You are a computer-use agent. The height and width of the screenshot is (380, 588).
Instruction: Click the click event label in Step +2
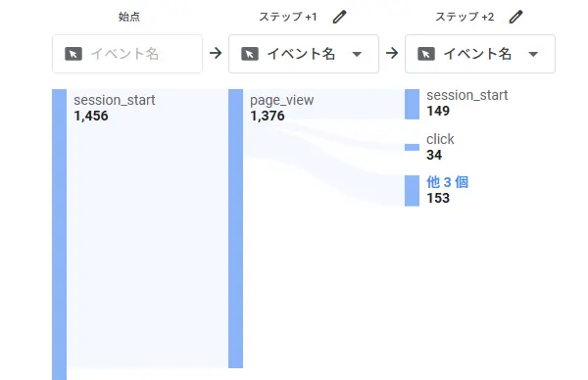(x=440, y=139)
